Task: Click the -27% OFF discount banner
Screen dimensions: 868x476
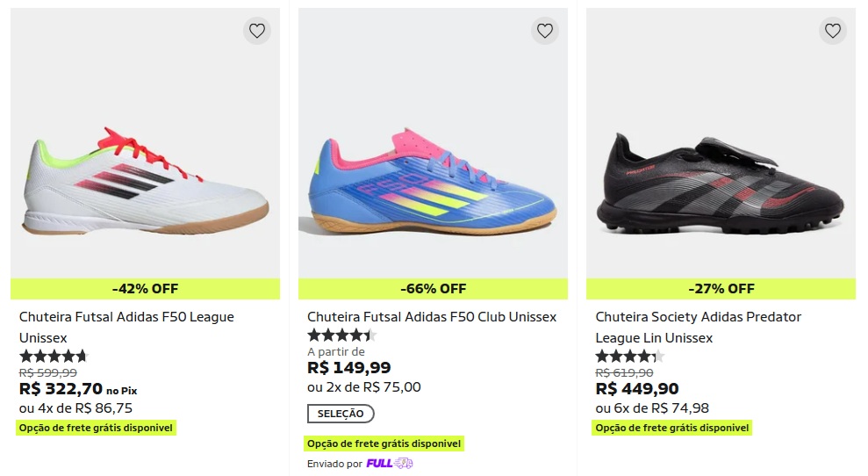Action: 721,289
